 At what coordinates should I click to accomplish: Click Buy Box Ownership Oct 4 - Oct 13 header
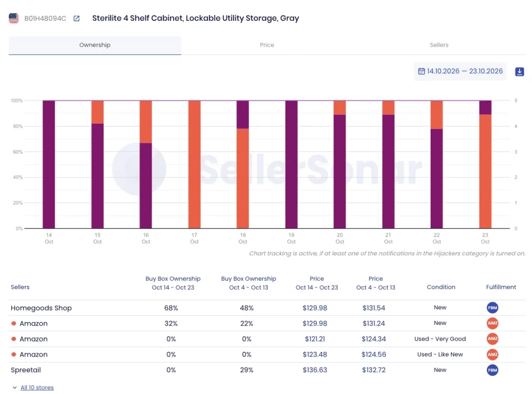click(x=249, y=283)
